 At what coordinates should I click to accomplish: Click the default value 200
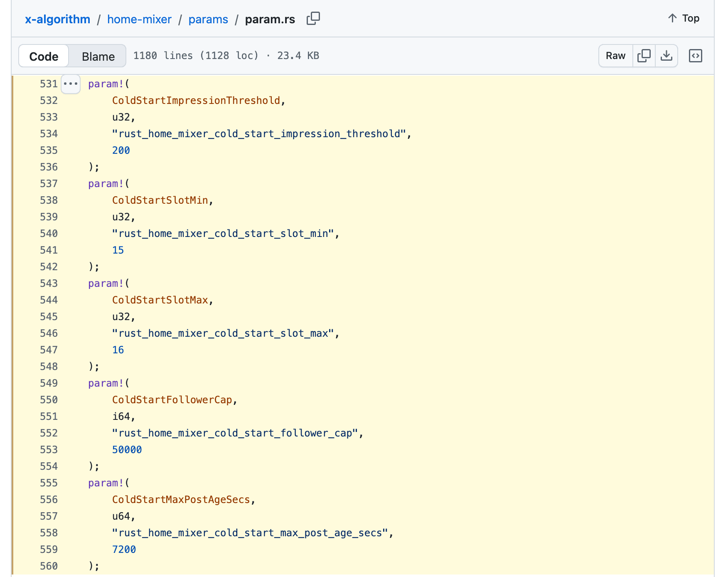click(x=121, y=150)
